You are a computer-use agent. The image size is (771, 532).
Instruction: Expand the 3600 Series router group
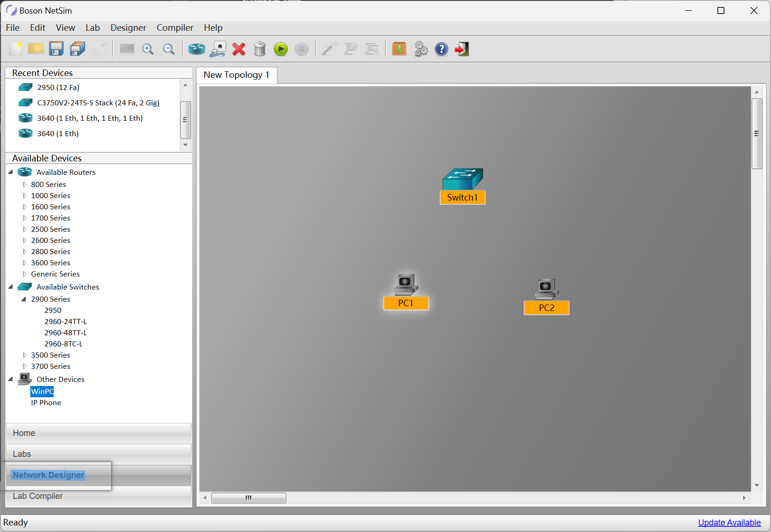[25, 263]
